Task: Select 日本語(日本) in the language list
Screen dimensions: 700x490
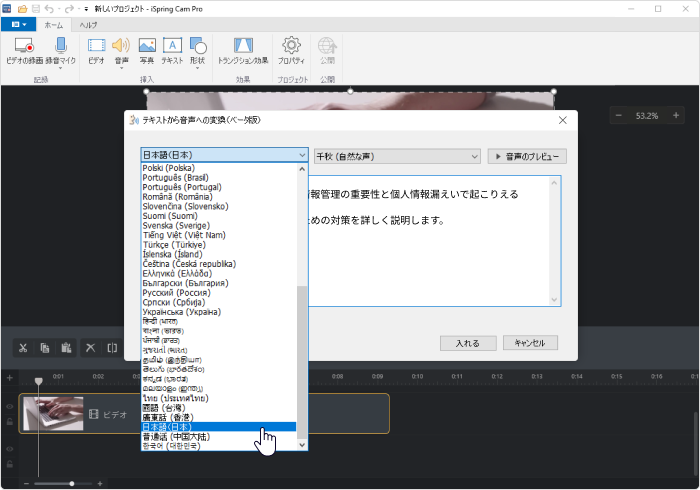Action: (x=219, y=427)
